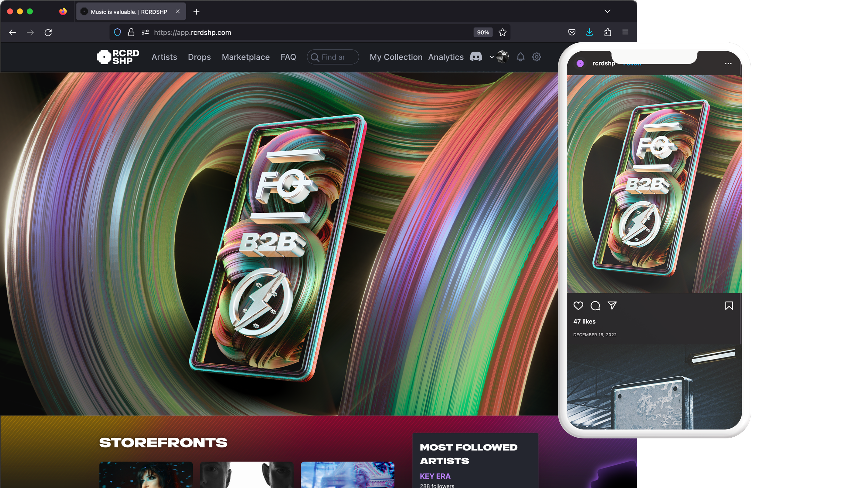Bookmark the page with the star icon
Viewport: 868px width, 488px height.
point(502,32)
